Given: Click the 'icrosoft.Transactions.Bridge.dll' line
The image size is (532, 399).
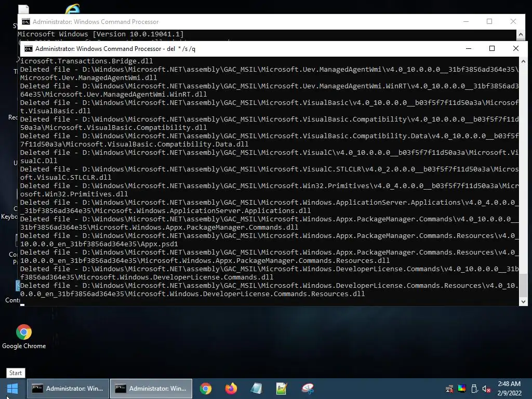Looking at the screenshot, I should tap(87, 61).
